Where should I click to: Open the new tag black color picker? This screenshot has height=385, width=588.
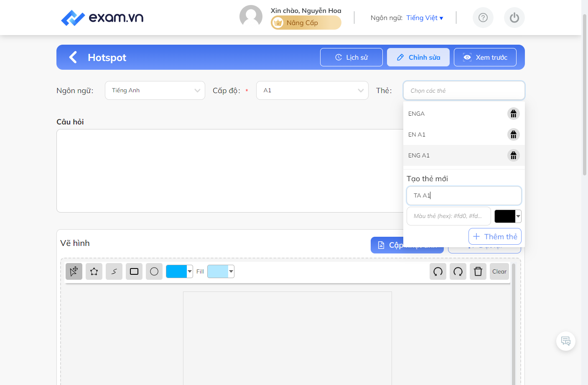pyautogui.click(x=508, y=216)
